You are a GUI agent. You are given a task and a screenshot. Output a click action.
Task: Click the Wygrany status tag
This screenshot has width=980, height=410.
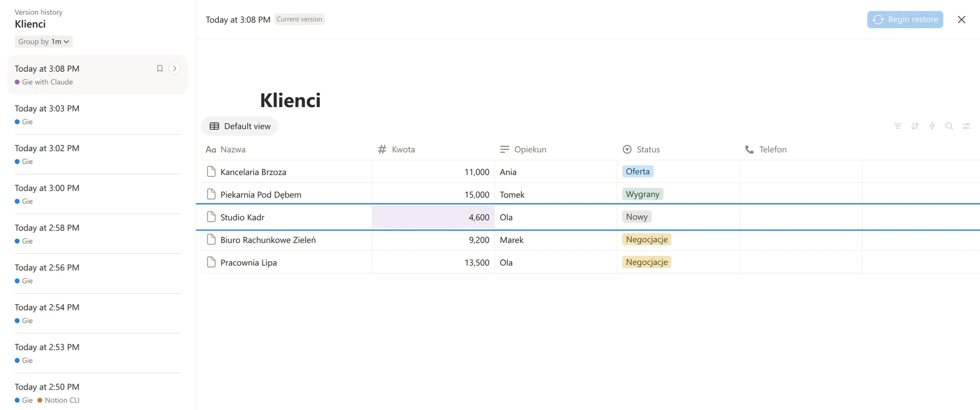pyautogui.click(x=643, y=194)
